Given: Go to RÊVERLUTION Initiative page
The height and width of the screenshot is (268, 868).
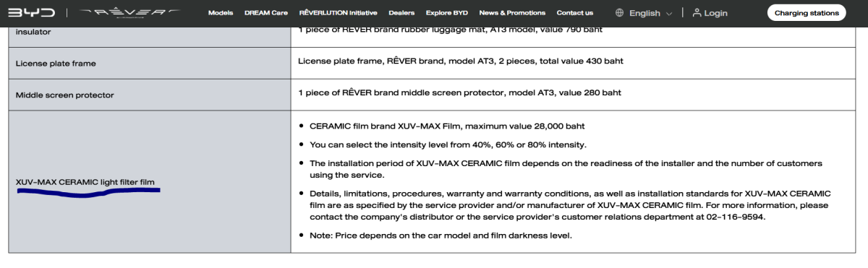Looking at the screenshot, I should [338, 13].
